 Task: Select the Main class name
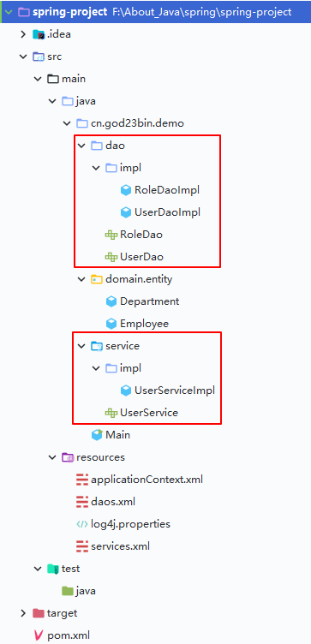point(117,434)
